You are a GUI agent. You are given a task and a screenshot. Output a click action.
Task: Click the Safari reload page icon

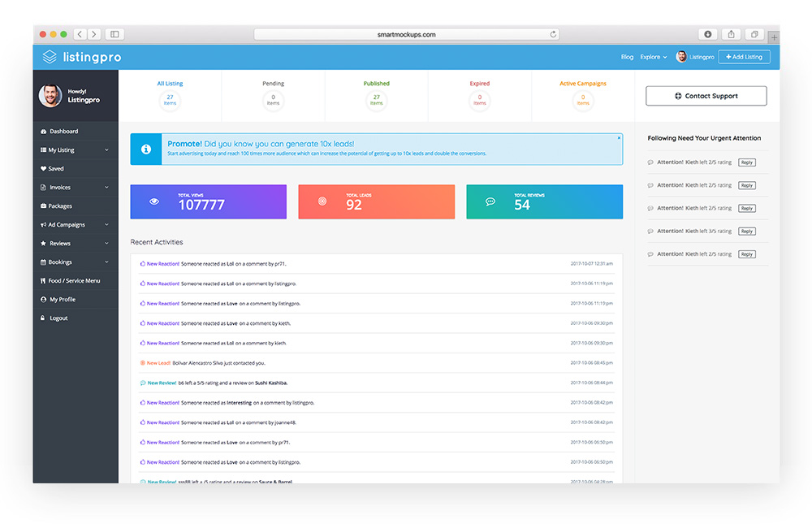pos(553,34)
